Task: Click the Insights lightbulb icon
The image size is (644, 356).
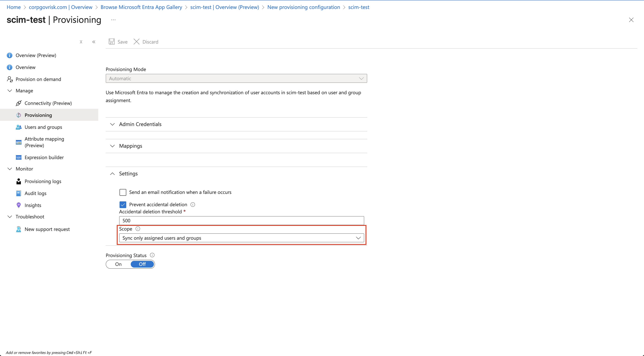Action: click(18, 205)
